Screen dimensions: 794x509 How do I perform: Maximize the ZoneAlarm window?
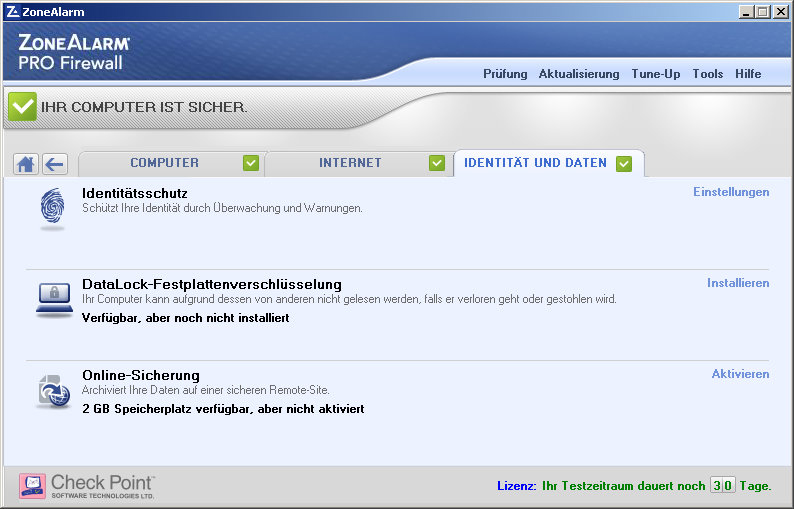click(763, 12)
